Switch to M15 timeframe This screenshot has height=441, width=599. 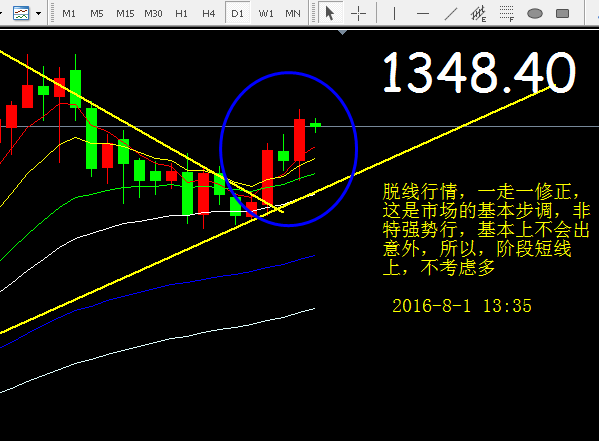tap(125, 13)
